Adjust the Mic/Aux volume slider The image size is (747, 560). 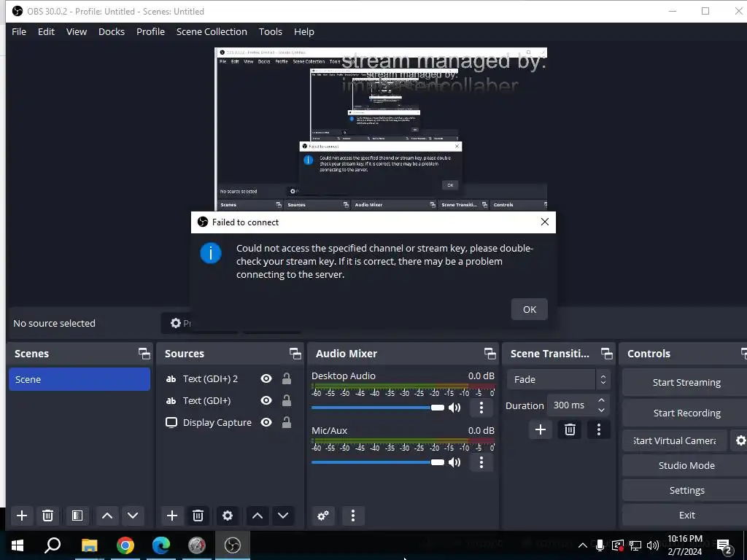378,462
